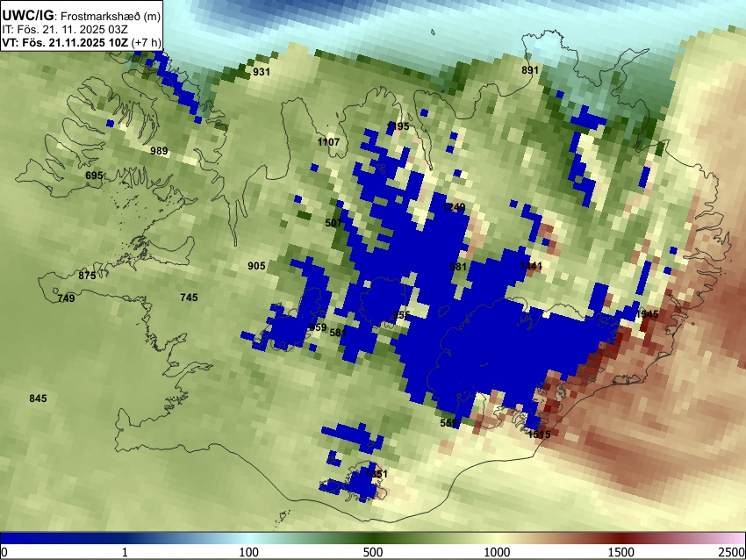This screenshot has width=746, height=560.
Task: Click the map value '1441'
Action: click(531, 266)
